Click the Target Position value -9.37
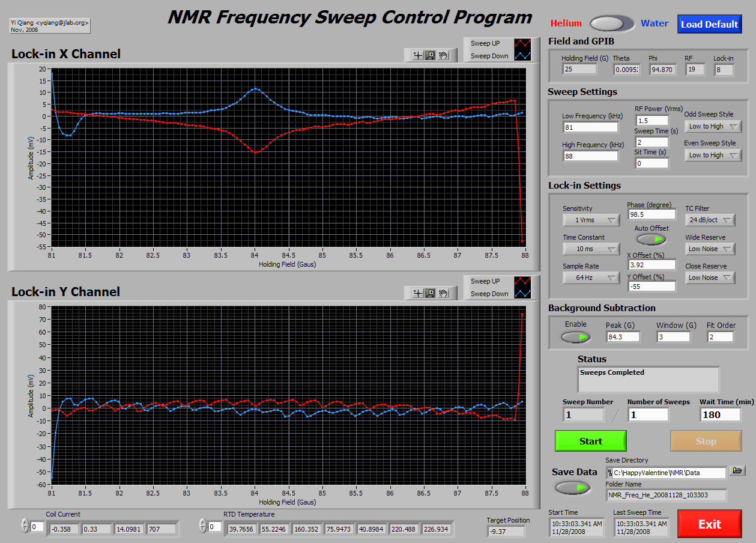 pos(506,531)
